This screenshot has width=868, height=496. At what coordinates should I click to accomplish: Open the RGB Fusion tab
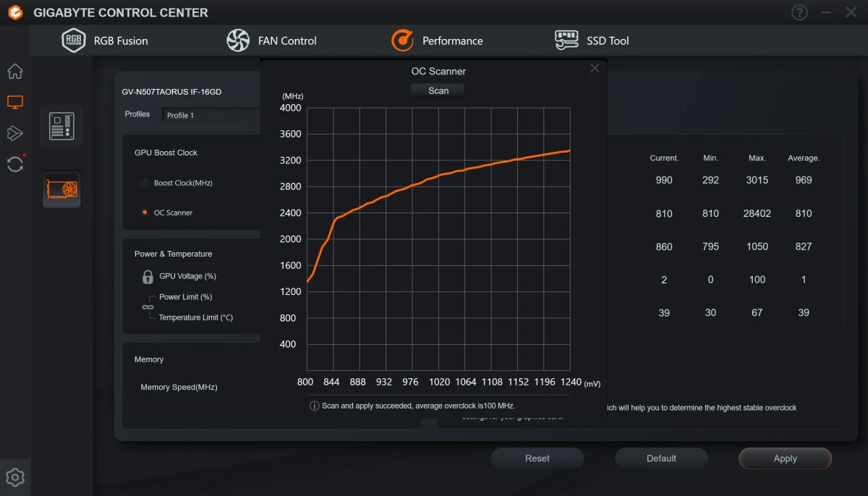pos(105,40)
